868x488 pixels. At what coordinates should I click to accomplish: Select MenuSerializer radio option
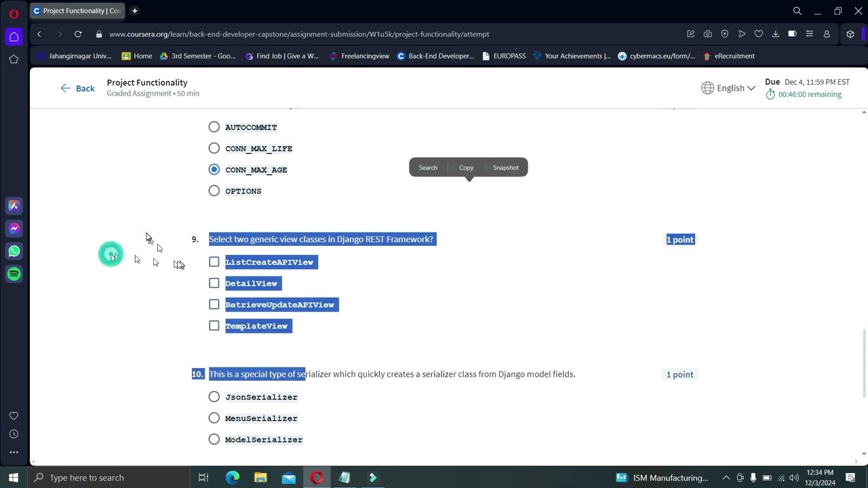click(x=214, y=418)
